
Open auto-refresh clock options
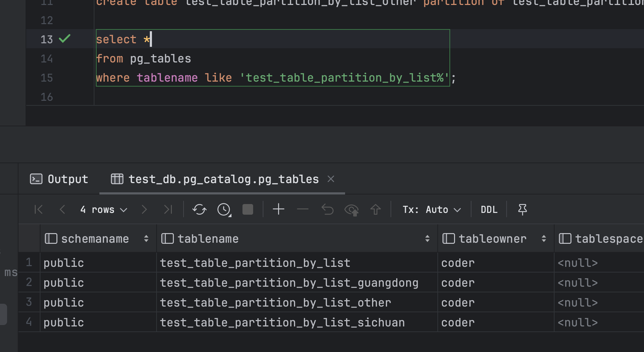pyautogui.click(x=224, y=210)
